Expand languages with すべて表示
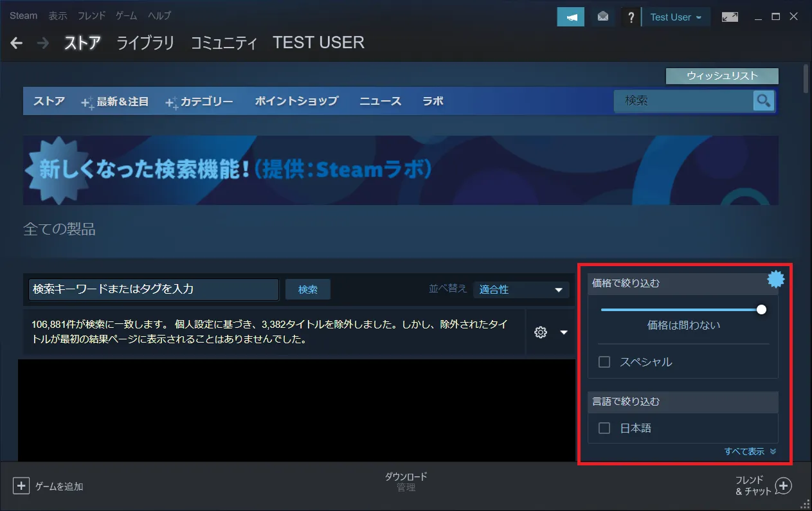812x511 pixels. pyautogui.click(x=750, y=451)
